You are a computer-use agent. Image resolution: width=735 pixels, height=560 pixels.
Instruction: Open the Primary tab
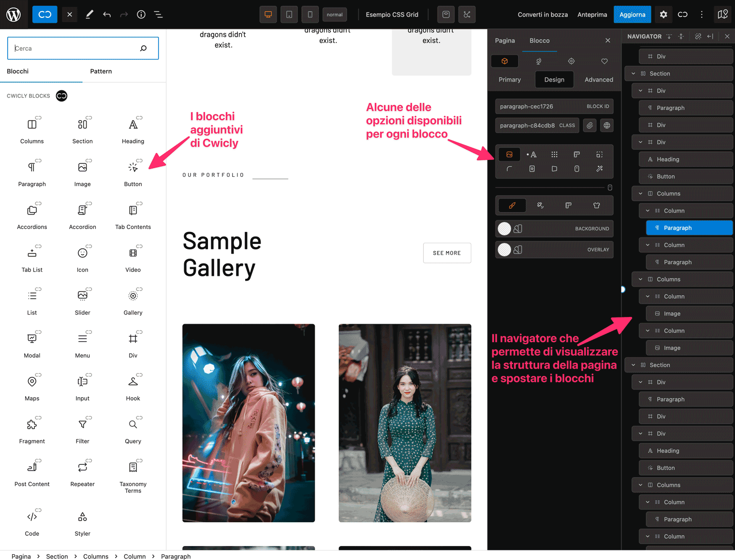coord(510,80)
